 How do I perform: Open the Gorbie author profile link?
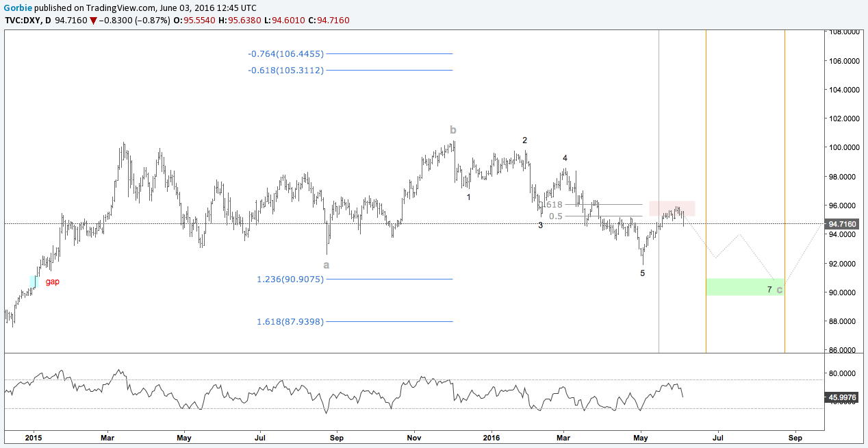pos(18,8)
